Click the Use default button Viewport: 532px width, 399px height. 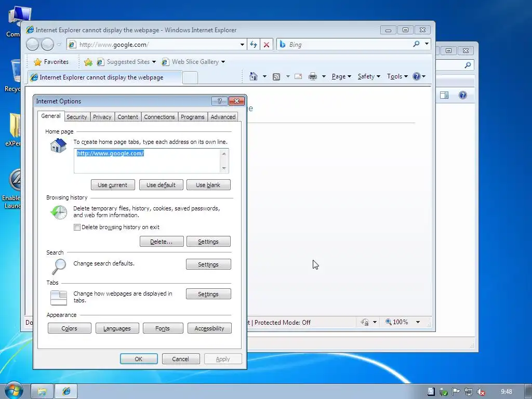(x=161, y=185)
